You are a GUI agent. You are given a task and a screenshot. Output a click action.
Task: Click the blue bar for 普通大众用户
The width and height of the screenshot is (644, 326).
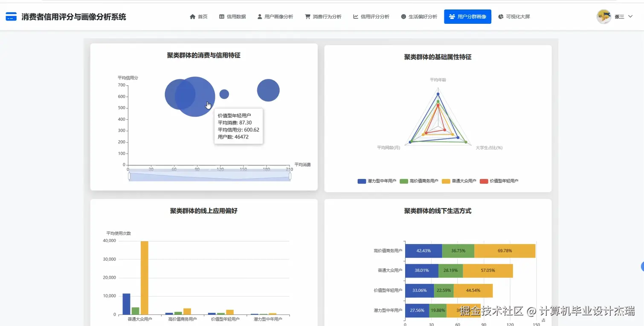126,304
